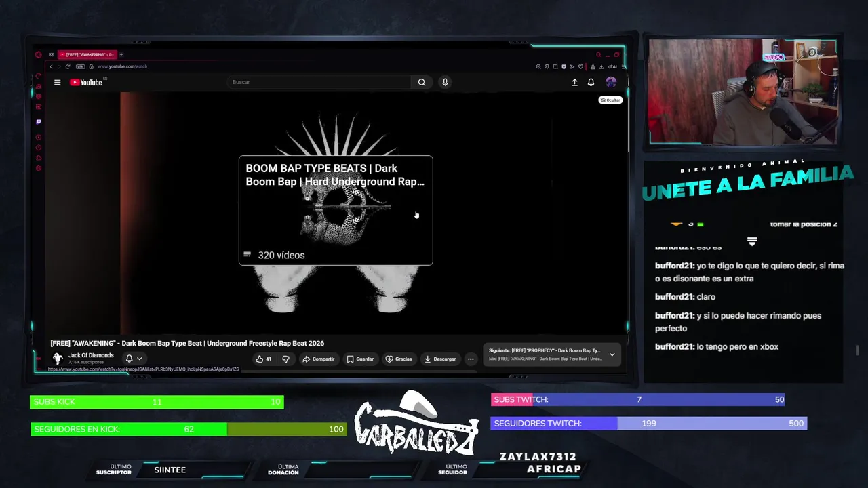This screenshot has height=488, width=868.
Task: Click the SIINTEE last subscriber name
Action: tap(170, 470)
